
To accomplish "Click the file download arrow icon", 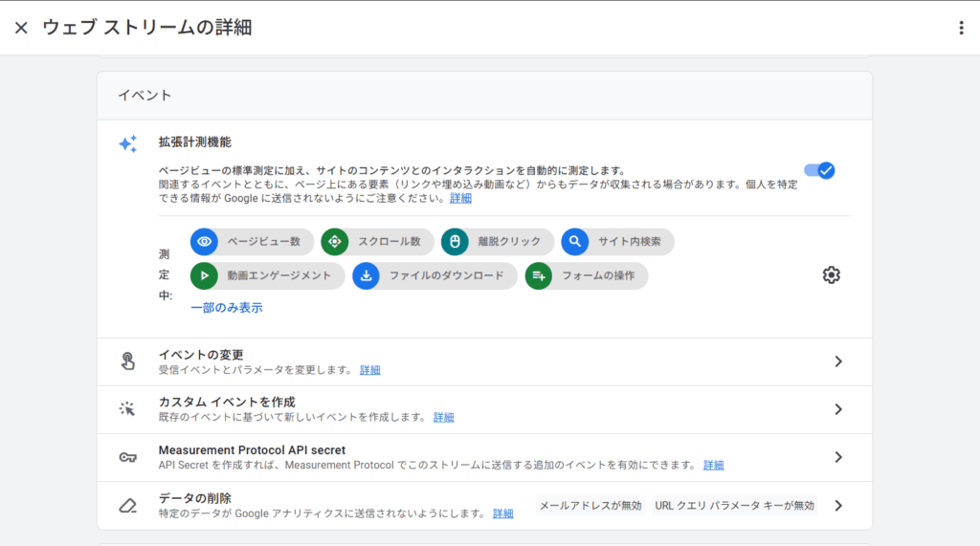I will [366, 276].
